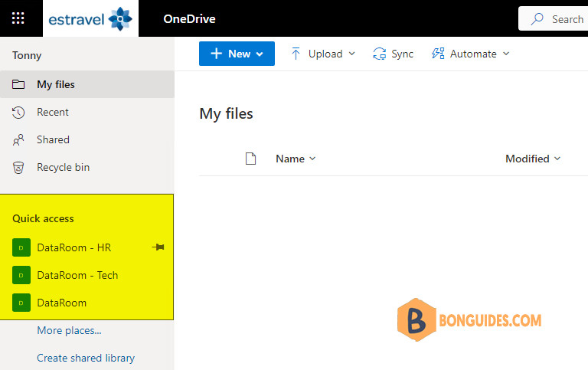
Task: Click the Sync arrows icon
Action: coord(379,54)
